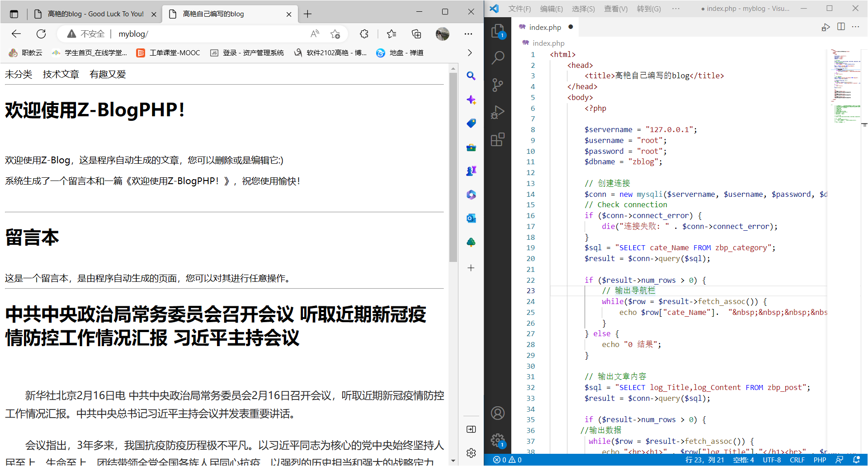868x466 pixels.
Task: Open Copilot sparkle icon in Edge sidebar
Action: [x=471, y=100]
